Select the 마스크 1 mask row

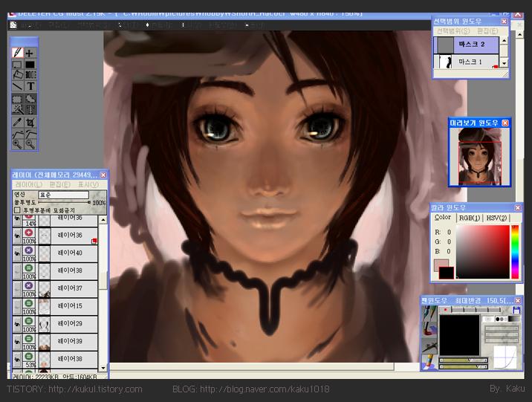click(467, 62)
